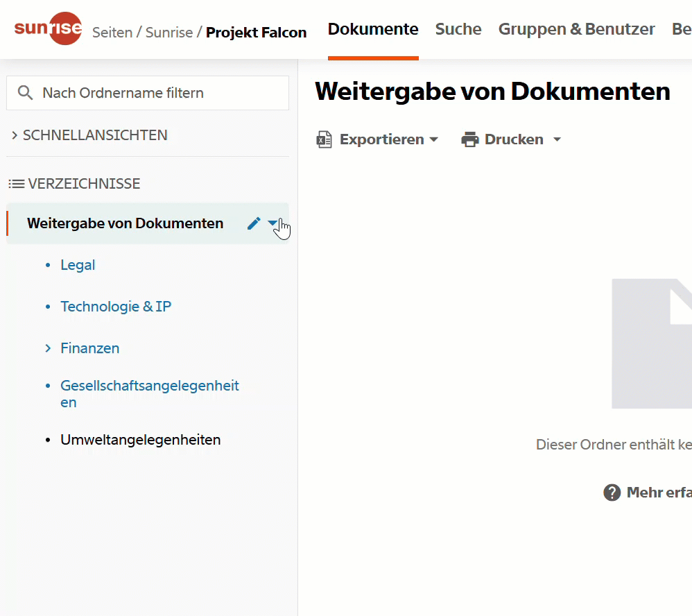Open the Technologie & IP folder
692x616 pixels.
click(116, 307)
